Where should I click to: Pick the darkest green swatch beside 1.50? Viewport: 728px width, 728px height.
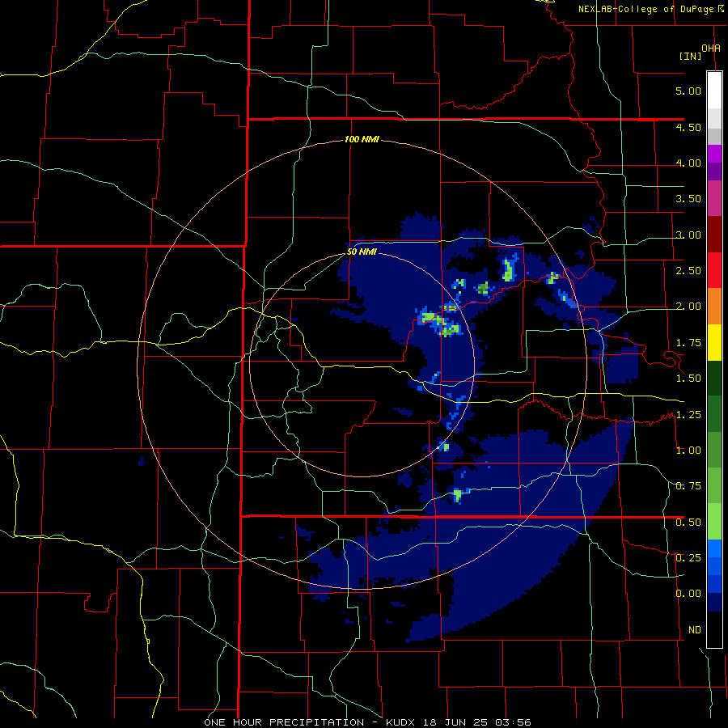click(x=714, y=379)
